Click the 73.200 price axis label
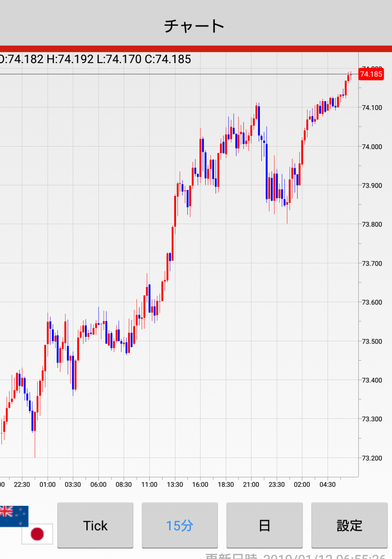This screenshot has width=392, height=559. pos(372,458)
